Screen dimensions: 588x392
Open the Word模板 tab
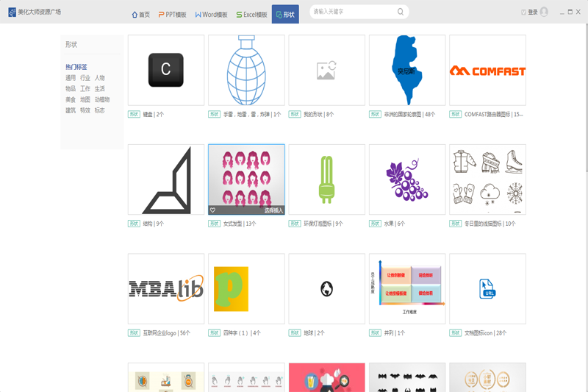coord(211,15)
